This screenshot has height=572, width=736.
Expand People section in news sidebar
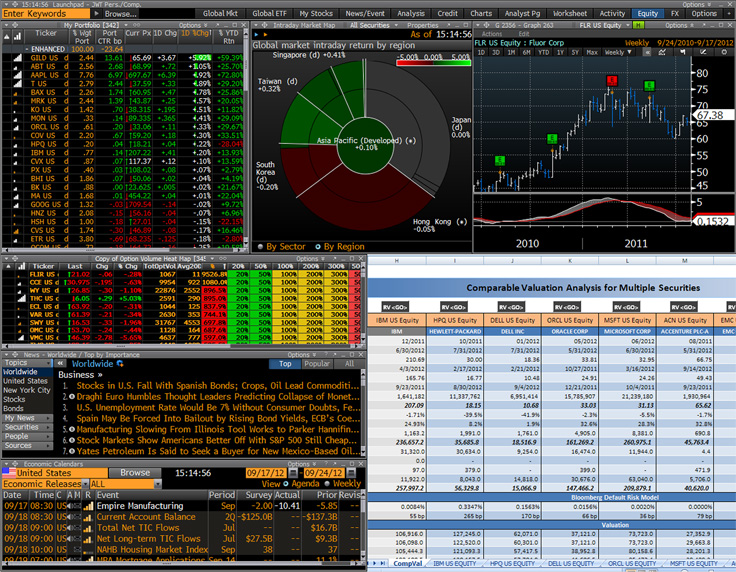click(27, 436)
